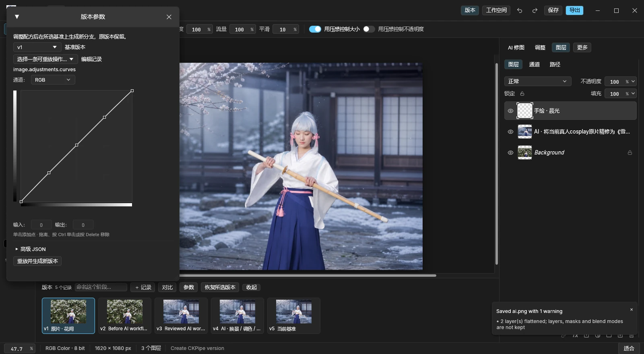Enable 用压感控制不透明度 switch
The width and height of the screenshot is (644, 354).
pyautogui.click(x=369, y=29)
